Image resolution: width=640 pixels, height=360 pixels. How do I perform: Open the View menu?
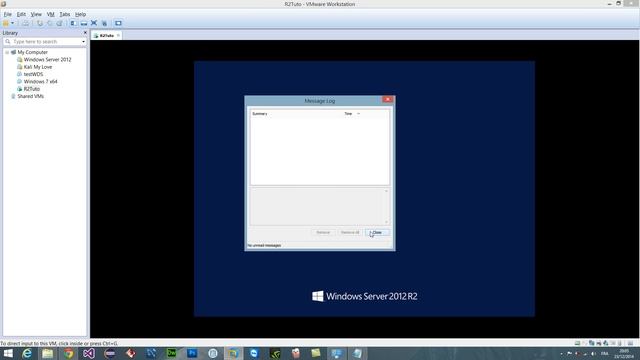pos(36,14)
